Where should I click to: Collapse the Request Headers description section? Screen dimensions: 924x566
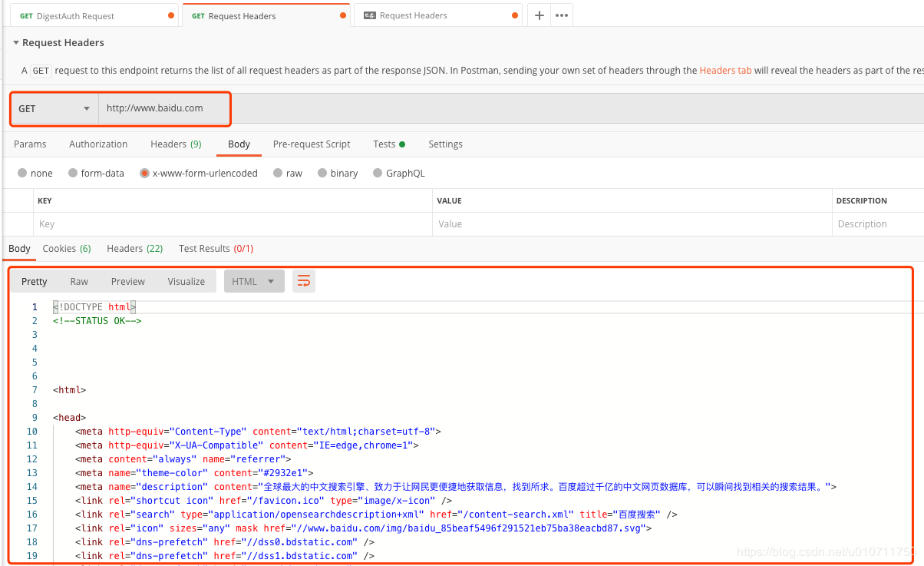click(16, 43)
